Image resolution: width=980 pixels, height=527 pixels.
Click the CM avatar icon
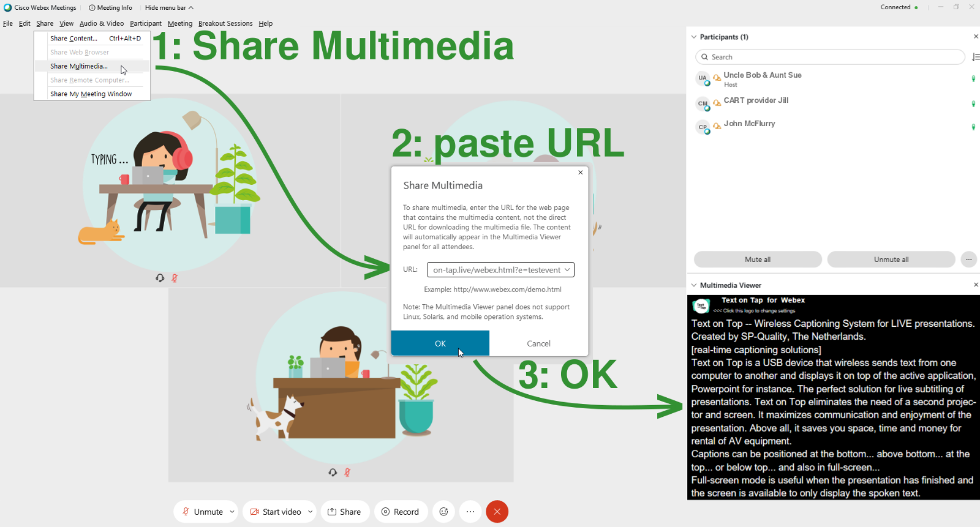click(x=703, y=103)
